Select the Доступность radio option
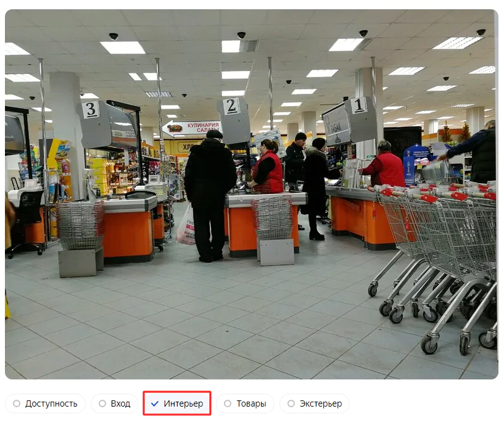The height and width of the screenshot is (422, 504). [45, 403]
